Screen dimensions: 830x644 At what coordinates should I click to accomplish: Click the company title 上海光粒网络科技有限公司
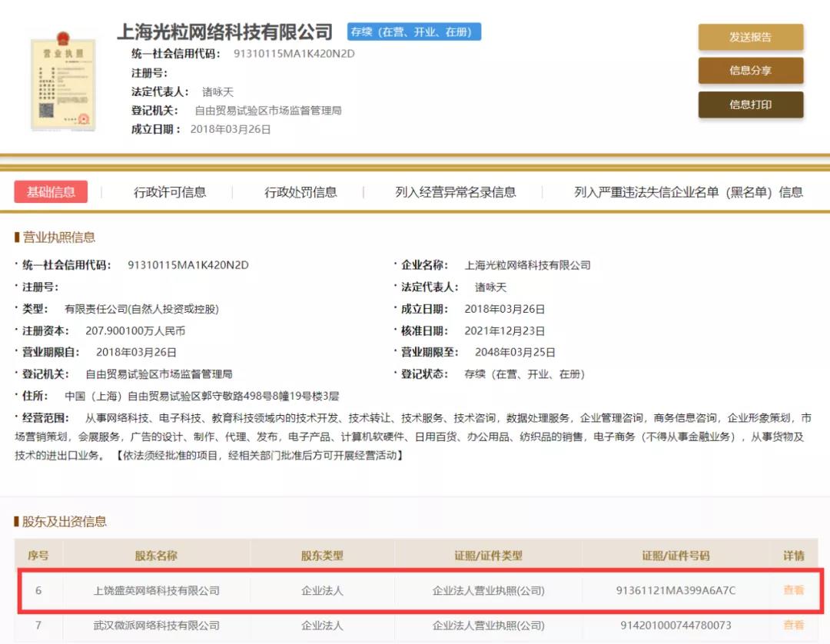click(x=224, y=32)
